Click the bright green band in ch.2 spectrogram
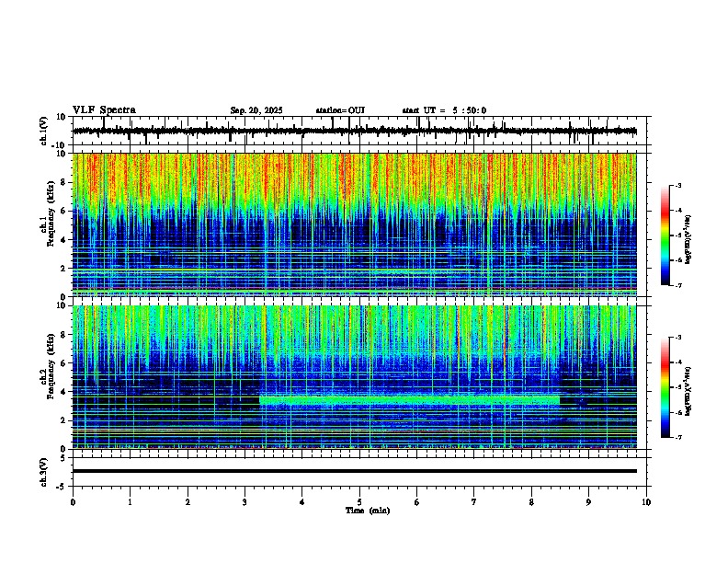728x563 pixels. [409, 400]
